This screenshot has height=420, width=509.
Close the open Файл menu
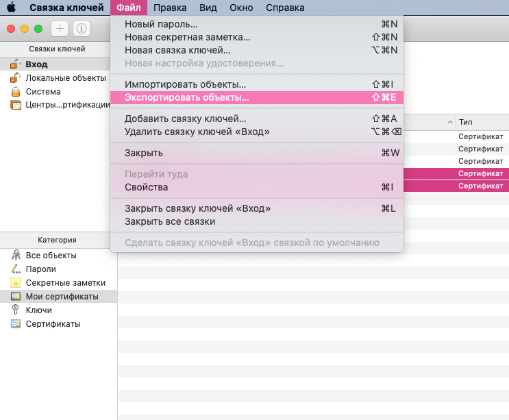(x=129, y=8)
